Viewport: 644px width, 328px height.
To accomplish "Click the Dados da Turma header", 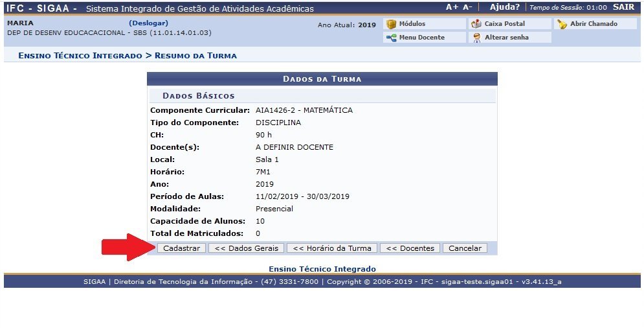I will [x=322, y=79].
